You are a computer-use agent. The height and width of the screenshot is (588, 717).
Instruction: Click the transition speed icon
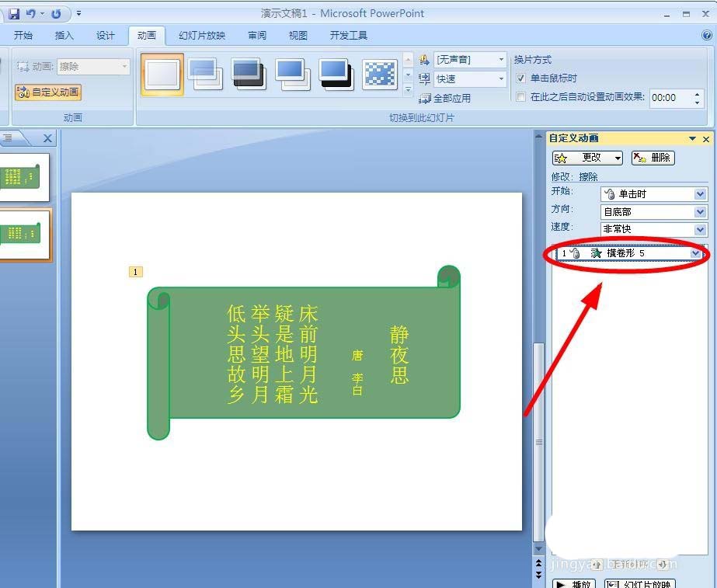click(424, 78)
